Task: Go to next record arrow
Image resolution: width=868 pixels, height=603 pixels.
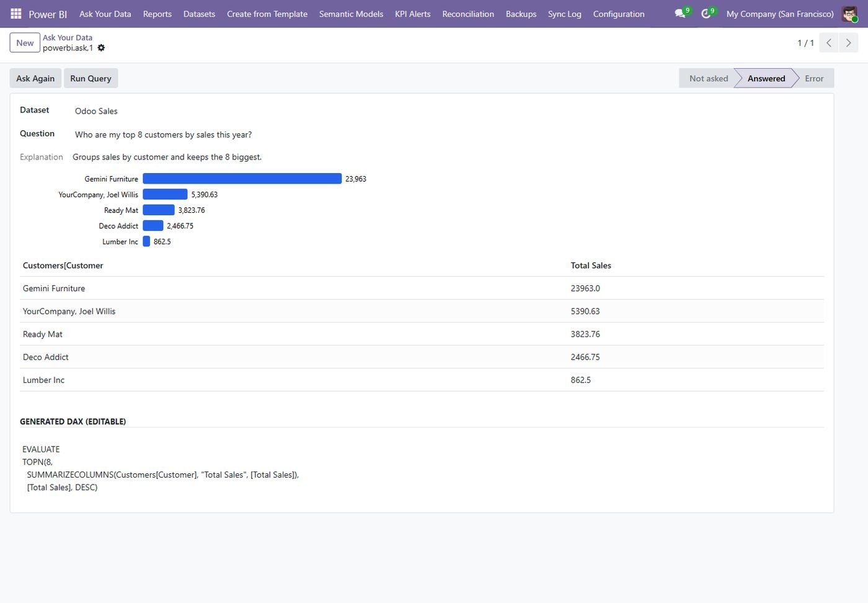Action: (849, 43)
